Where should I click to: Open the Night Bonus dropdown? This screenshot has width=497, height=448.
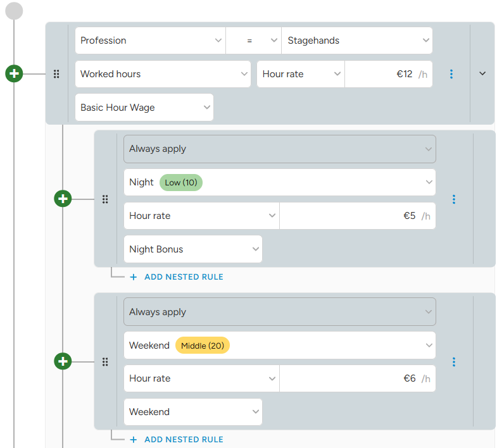point(193,249)
